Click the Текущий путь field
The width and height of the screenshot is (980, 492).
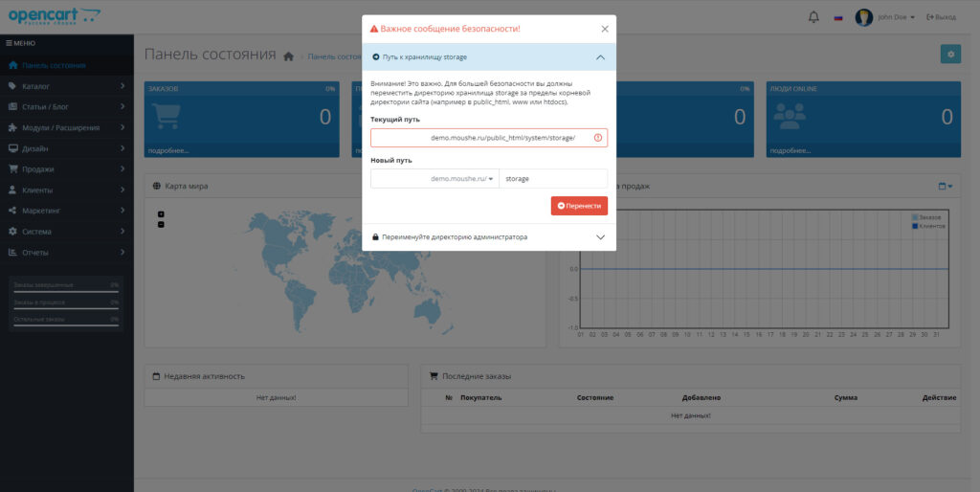[489, 138]
